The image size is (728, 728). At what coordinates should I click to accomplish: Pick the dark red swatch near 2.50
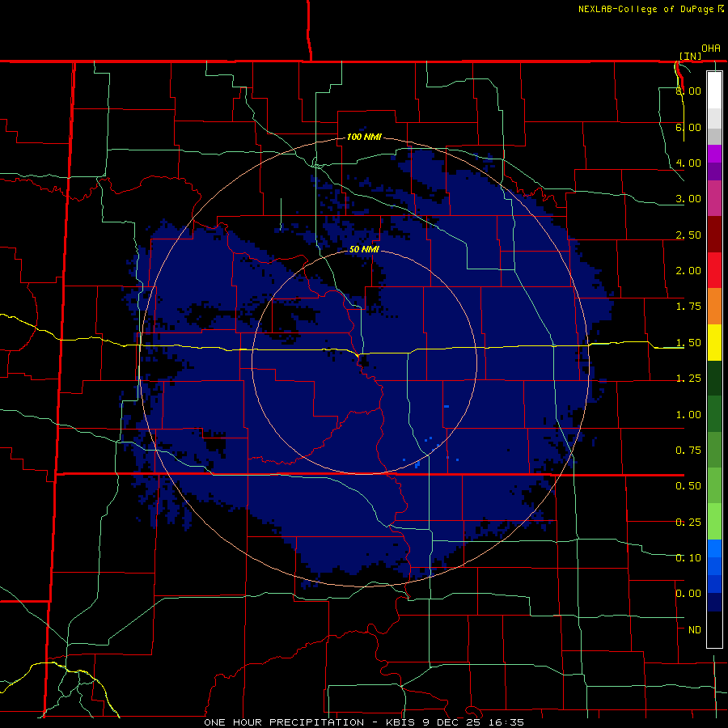[714, 235]
